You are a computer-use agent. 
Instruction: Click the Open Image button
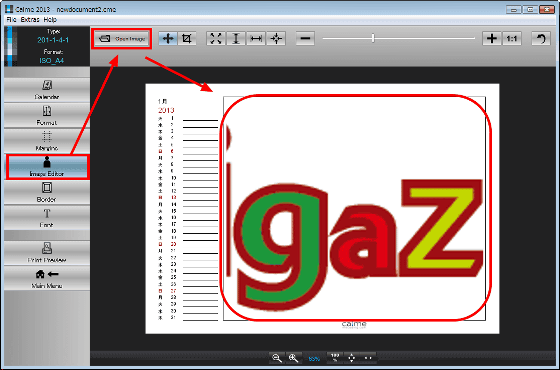point(122,39)
